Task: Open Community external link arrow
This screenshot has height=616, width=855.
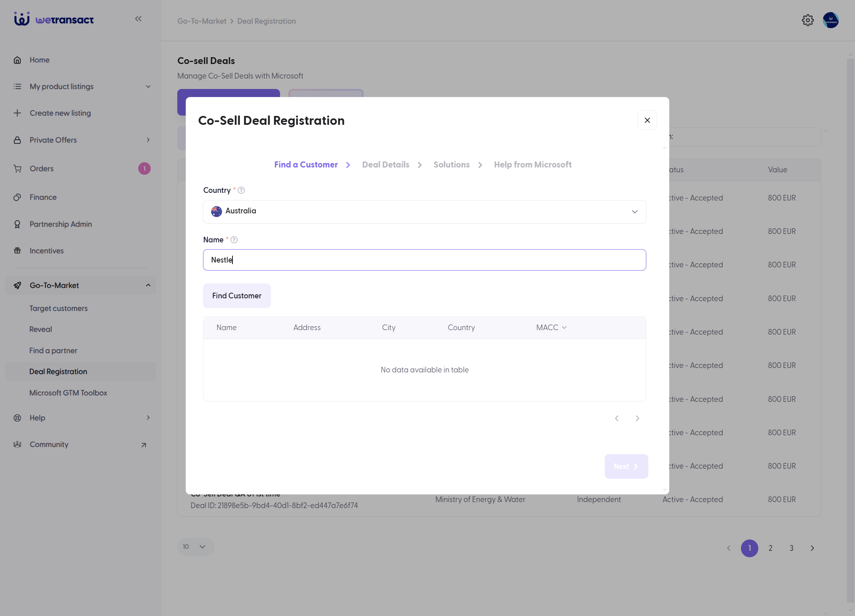Action: pyautogui.click(x=143, y=445)
